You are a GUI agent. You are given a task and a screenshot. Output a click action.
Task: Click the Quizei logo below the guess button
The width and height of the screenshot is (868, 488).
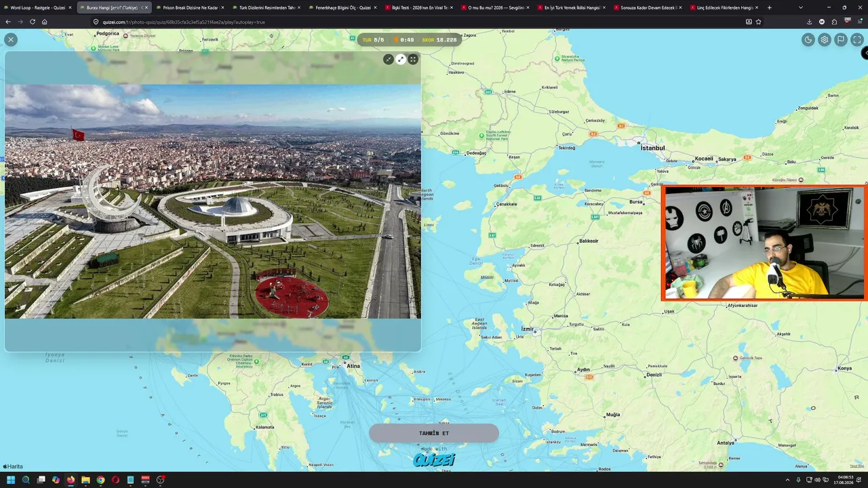tap(434, 460)
